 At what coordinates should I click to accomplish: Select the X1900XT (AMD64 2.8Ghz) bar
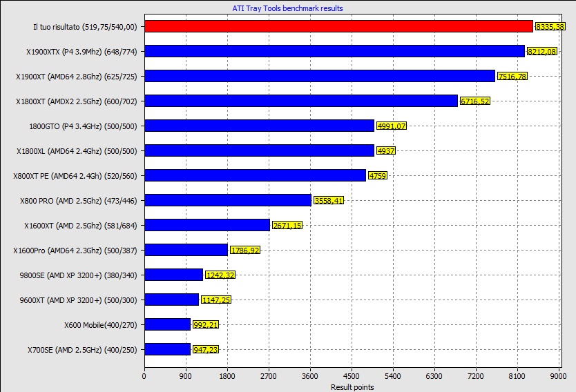pyautogui.click(x=320, y=76)
